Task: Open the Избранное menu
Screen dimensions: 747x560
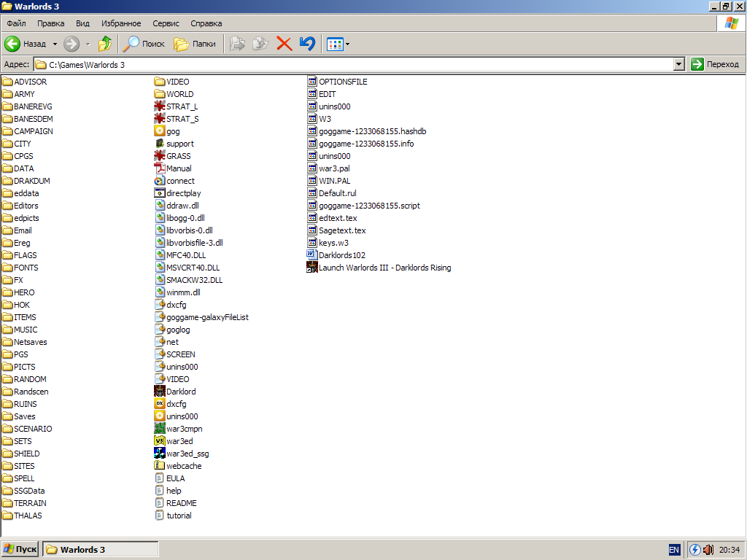Action: (x=121, y=23)
